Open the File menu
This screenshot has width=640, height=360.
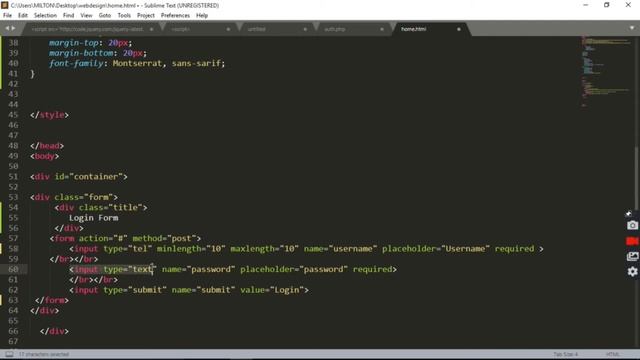[7, 16]
